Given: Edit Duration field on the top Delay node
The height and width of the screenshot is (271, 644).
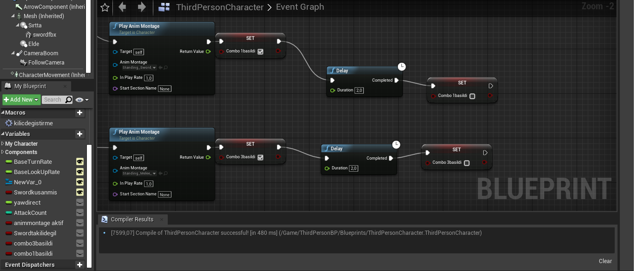Looking at the screenshot, I should [359, 90].
